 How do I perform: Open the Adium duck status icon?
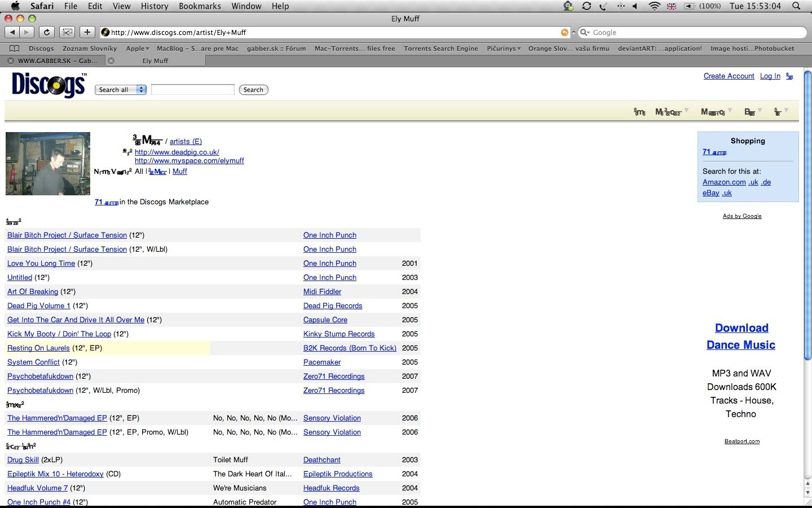568,6
